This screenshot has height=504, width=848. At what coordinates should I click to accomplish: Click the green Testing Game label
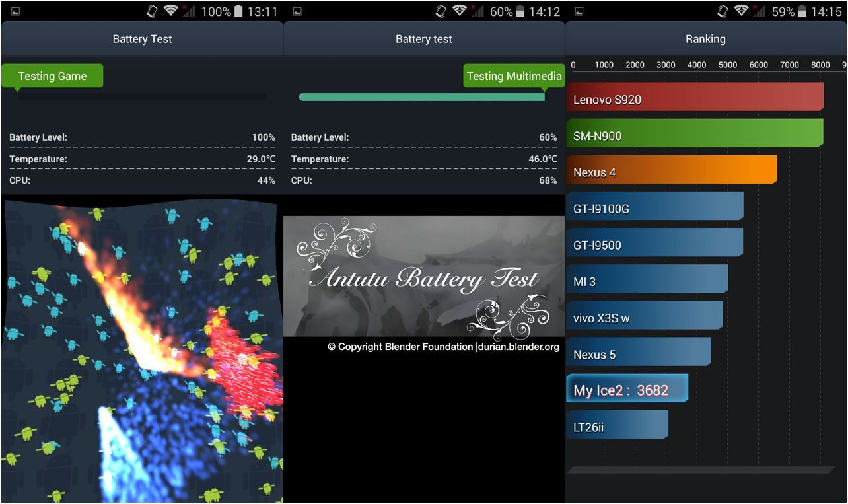point(52,76)
